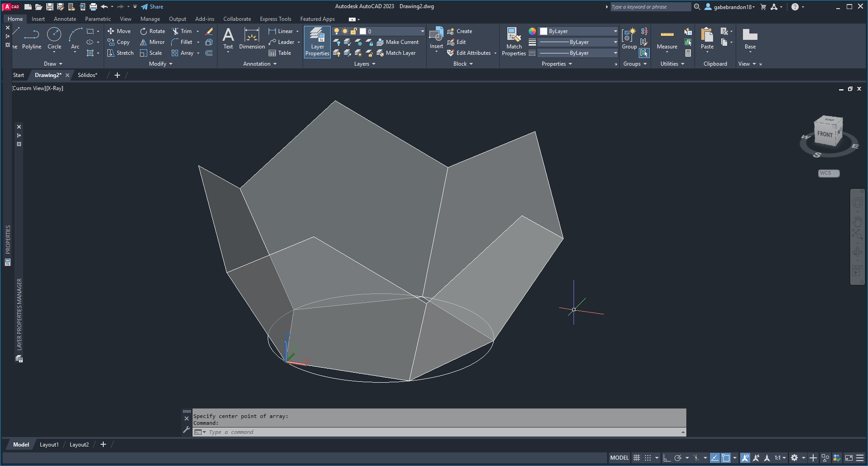Switch to the Parametric ribbon tab
Screen dimensions: 868x466
click(x=98, y=19)
